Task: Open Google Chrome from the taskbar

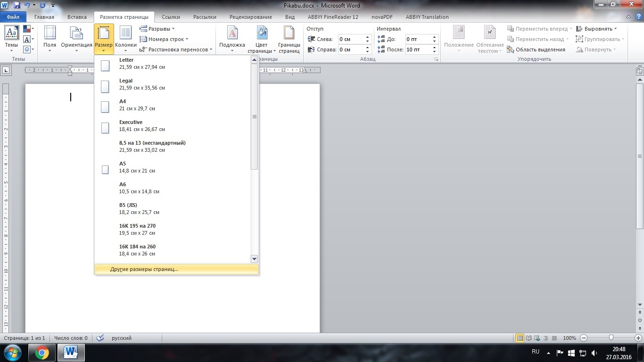Action: pyautogui.click(x=41, y=352)
